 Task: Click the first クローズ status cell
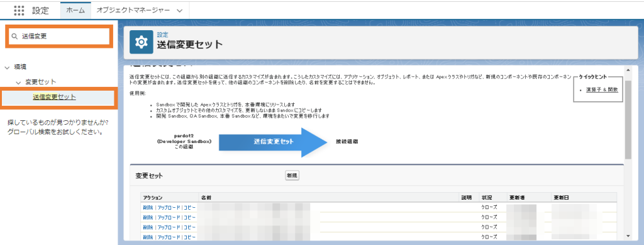pyautogui.click(x=489, y=207)
